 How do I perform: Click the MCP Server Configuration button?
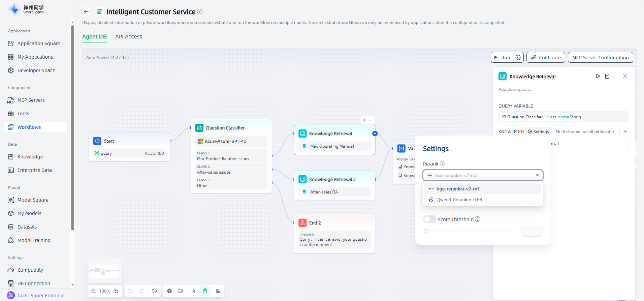(x=600, y=57)
